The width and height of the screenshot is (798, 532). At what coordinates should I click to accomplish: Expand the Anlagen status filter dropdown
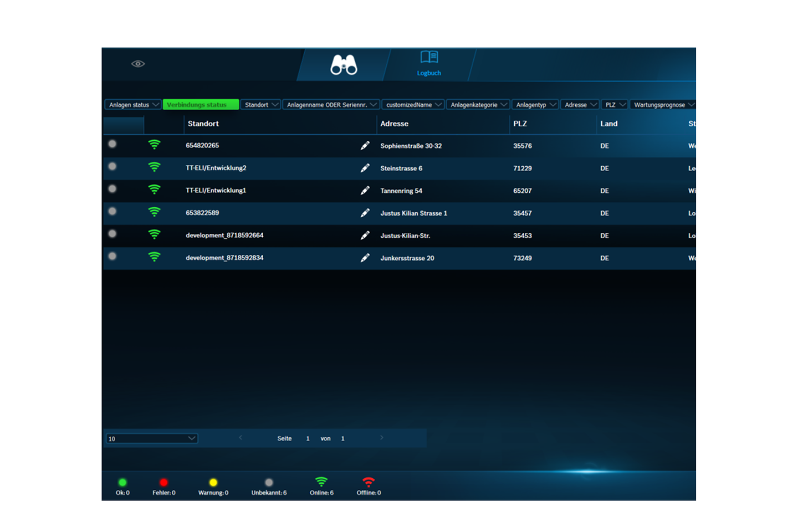pos(134,105)
